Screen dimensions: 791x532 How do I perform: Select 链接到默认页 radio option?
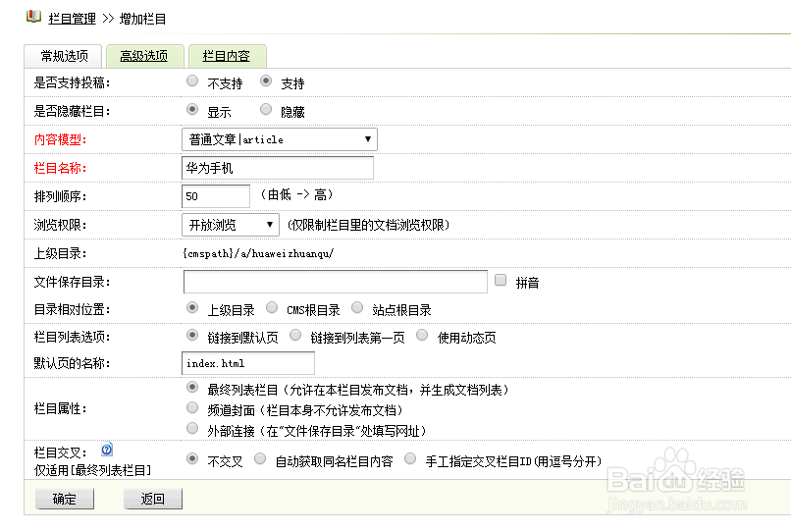192,335
